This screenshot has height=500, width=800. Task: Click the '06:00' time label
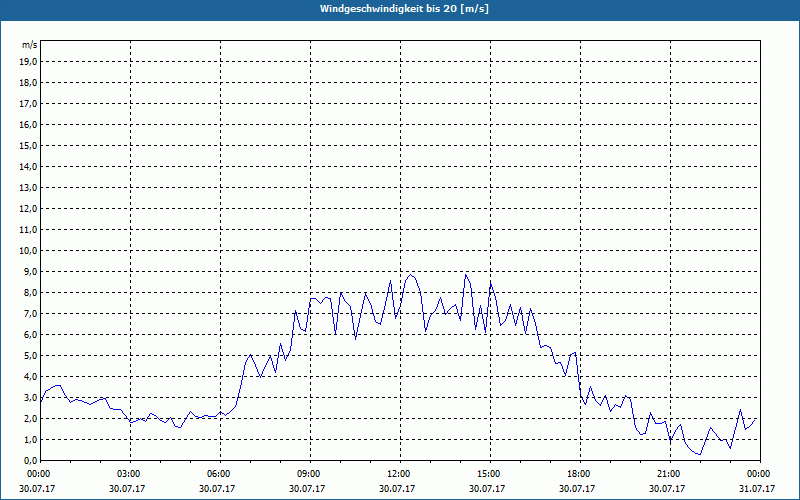tap(220, 474)
